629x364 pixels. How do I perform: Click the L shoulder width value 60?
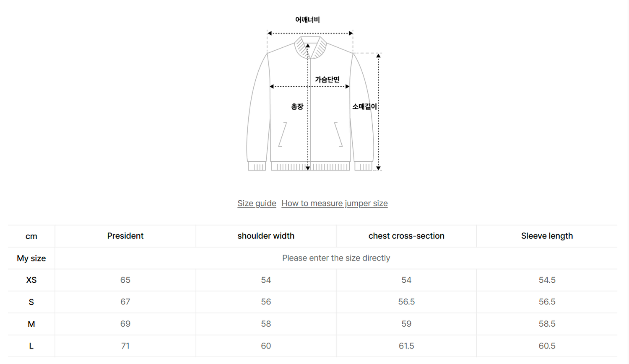(x=266, y=346)
